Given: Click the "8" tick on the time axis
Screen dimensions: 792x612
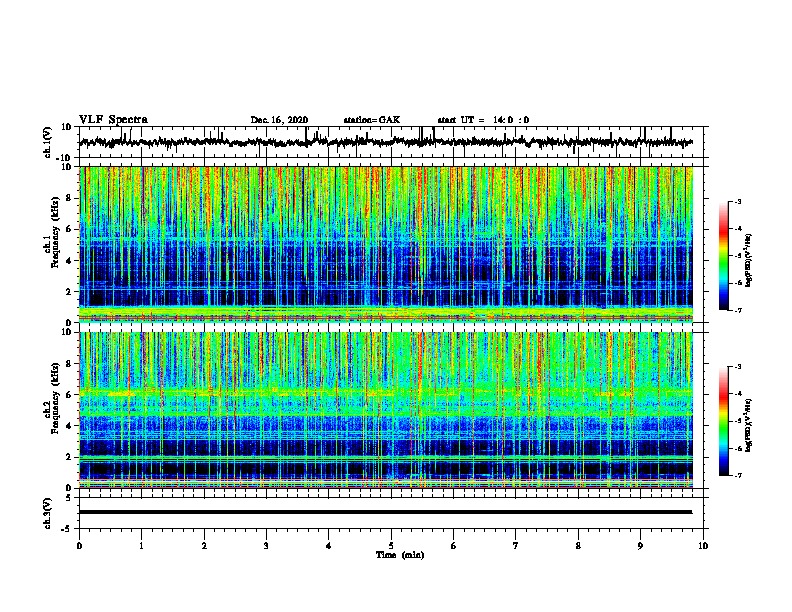Looking at the screenshot, I should pyautogui.click(x=578, y=546).
